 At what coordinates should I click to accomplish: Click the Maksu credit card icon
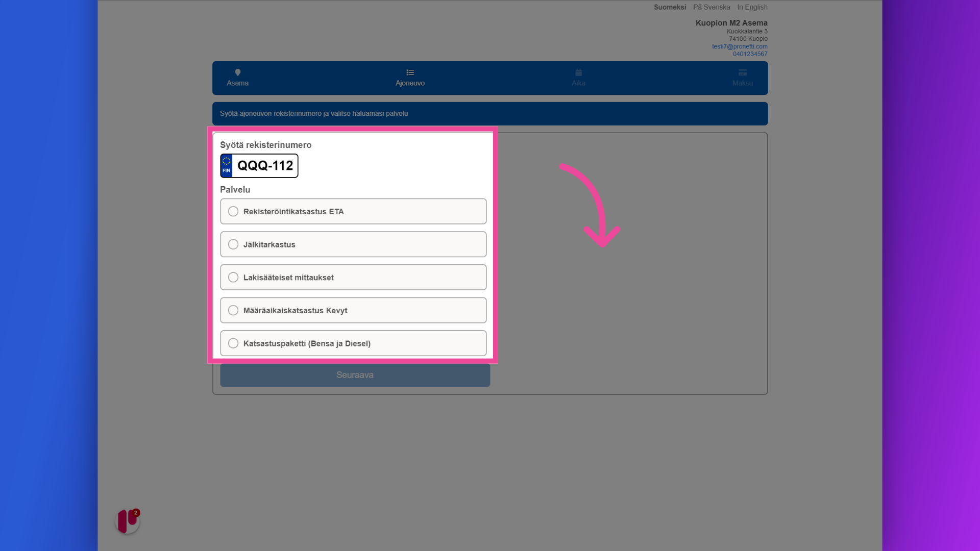pyautogui.click(x=743, y=72)
